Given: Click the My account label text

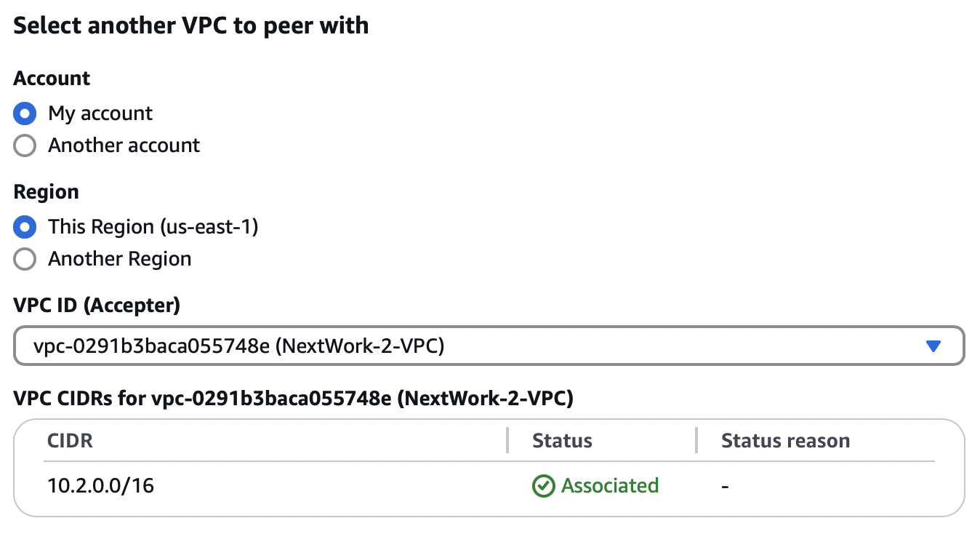Looking at the screenshot, I should tap(100, 113).
